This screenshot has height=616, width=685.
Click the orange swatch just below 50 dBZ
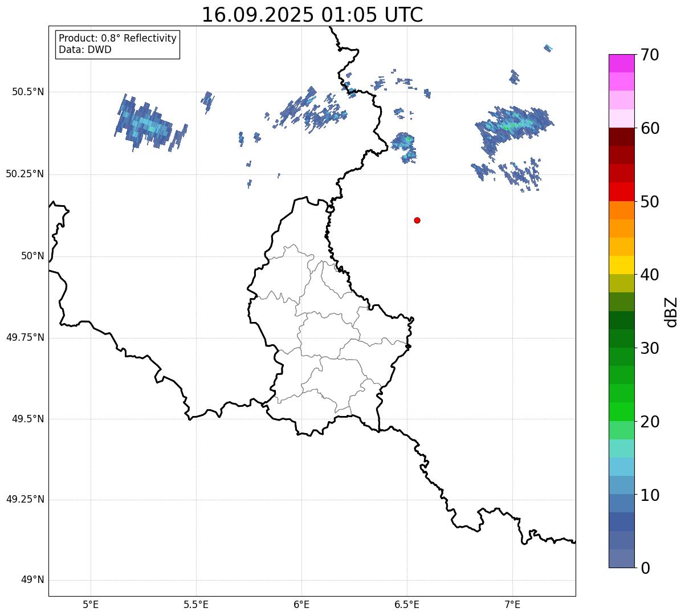click(621, 210)
